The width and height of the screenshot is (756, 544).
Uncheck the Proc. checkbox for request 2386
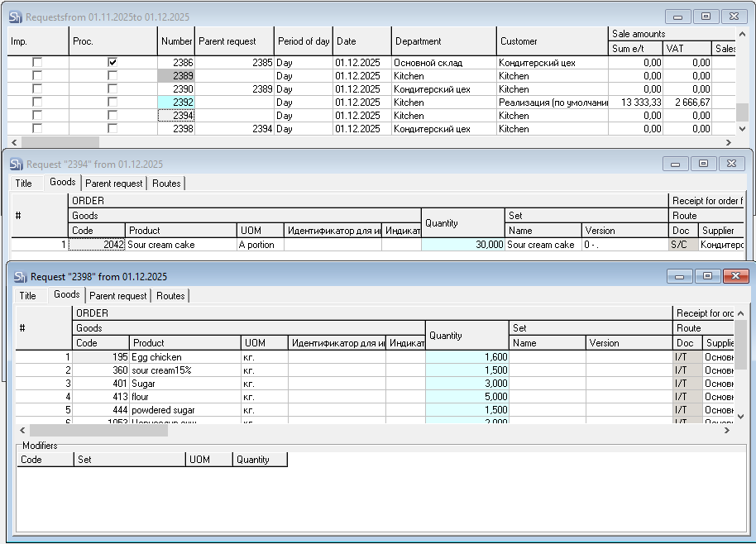(x=112, y=63)
